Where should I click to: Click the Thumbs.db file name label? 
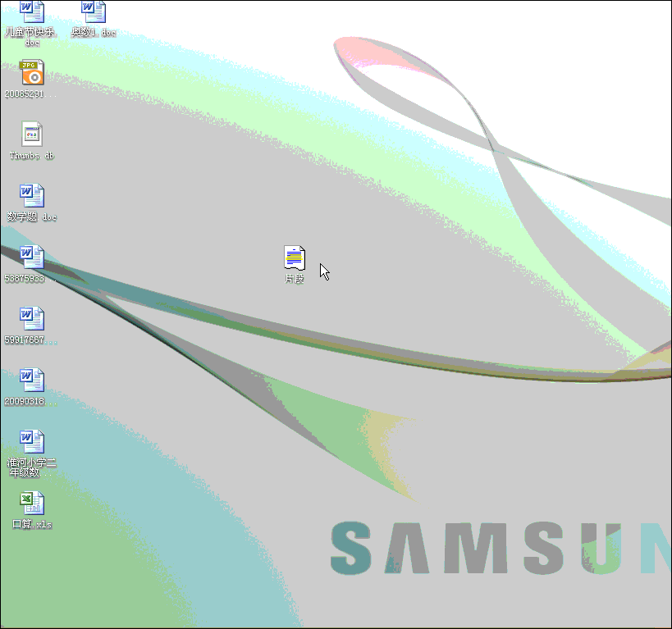32,155
